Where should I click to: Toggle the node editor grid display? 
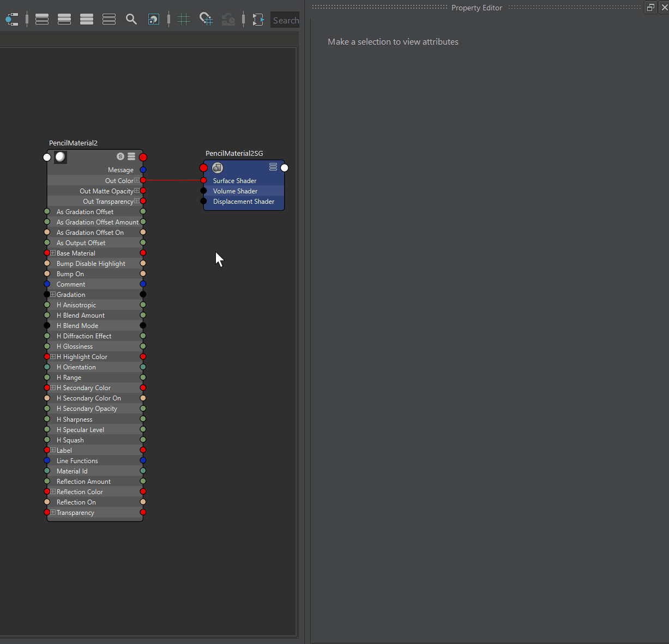click(184, 20)
